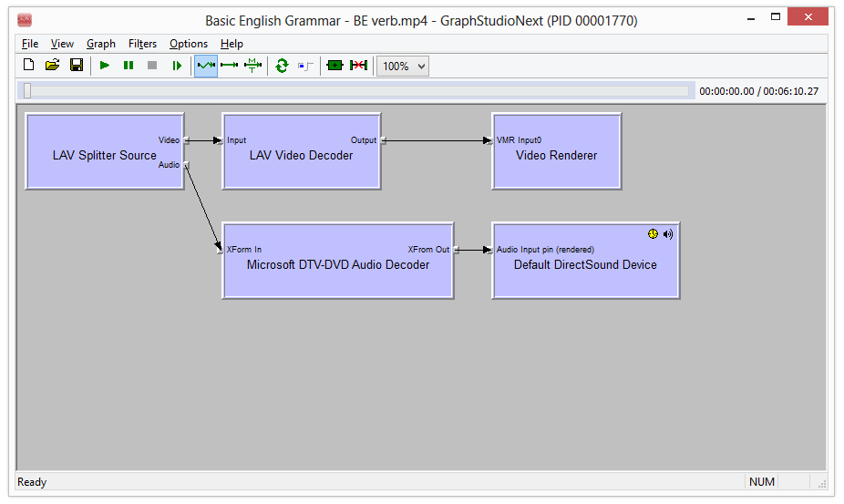This screenshot has width=844, height=504.
Task: Select the connect with media type mode icon
Action: (x=253, y=66)
